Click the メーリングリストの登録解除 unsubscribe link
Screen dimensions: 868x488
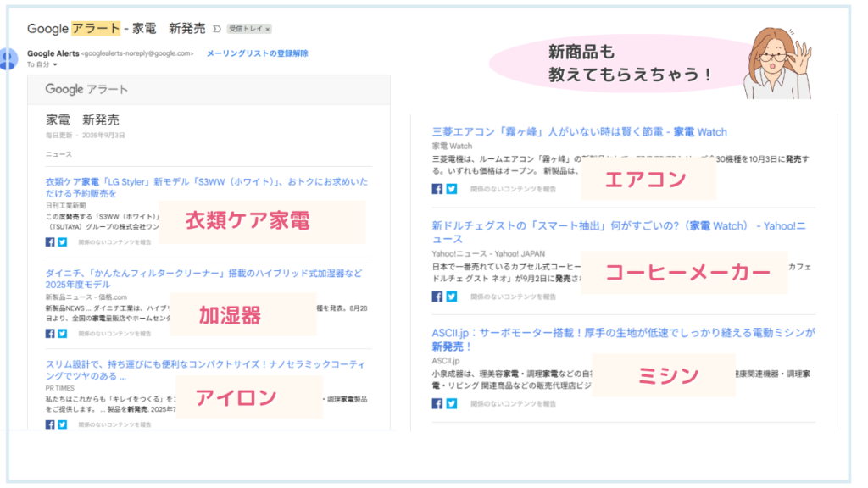[258, 53]
